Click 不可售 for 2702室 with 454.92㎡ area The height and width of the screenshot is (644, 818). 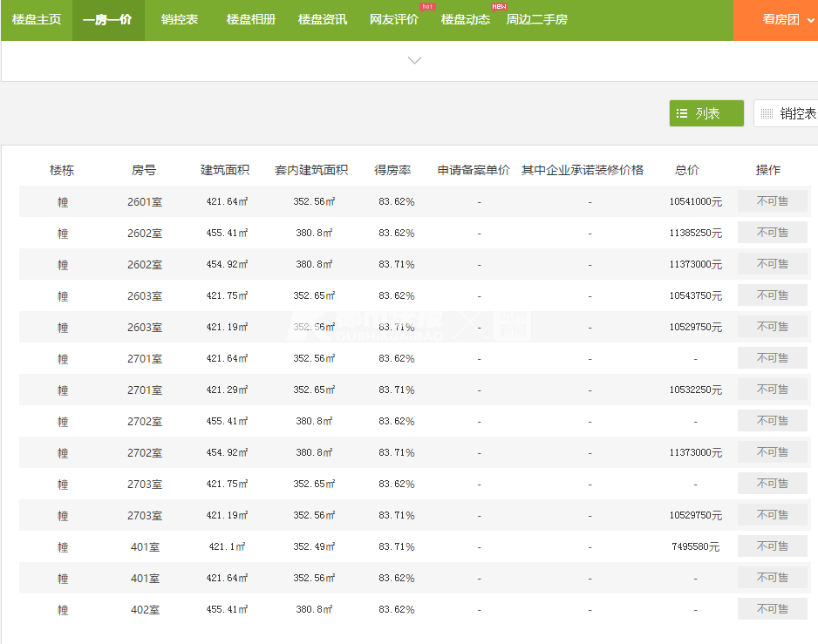click(x=773, y=452)
